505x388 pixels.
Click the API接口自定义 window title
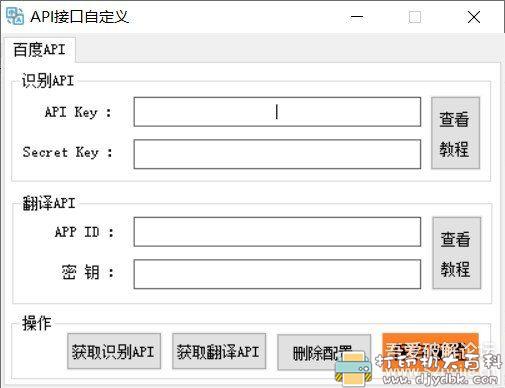(x=80, y=17)
